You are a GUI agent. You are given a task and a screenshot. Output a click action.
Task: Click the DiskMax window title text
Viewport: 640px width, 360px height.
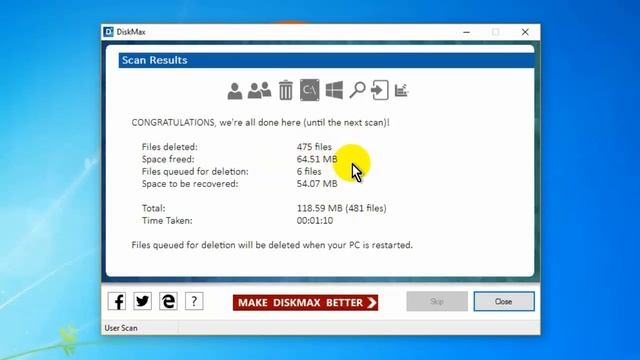pos(131,32)
